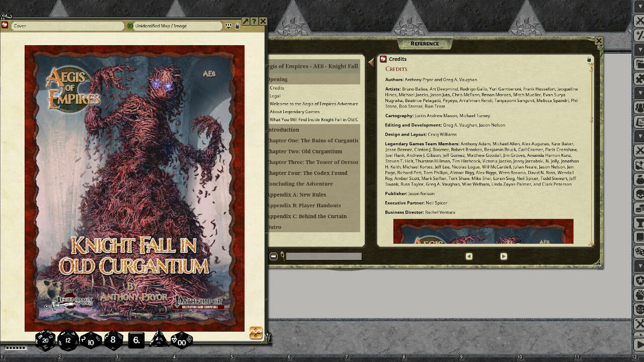Click the d20 die
644x362 pixels.
coord(45,340)
